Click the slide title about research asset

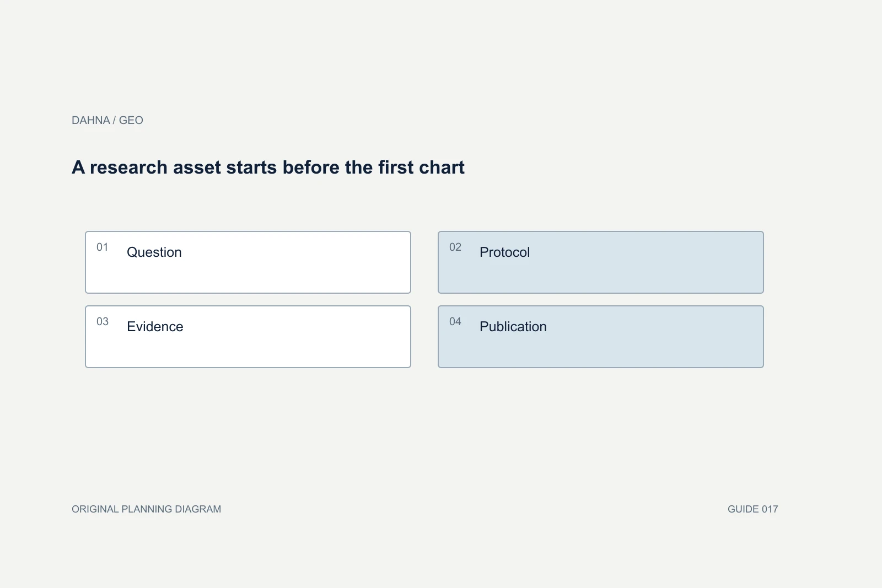[268, 167]
